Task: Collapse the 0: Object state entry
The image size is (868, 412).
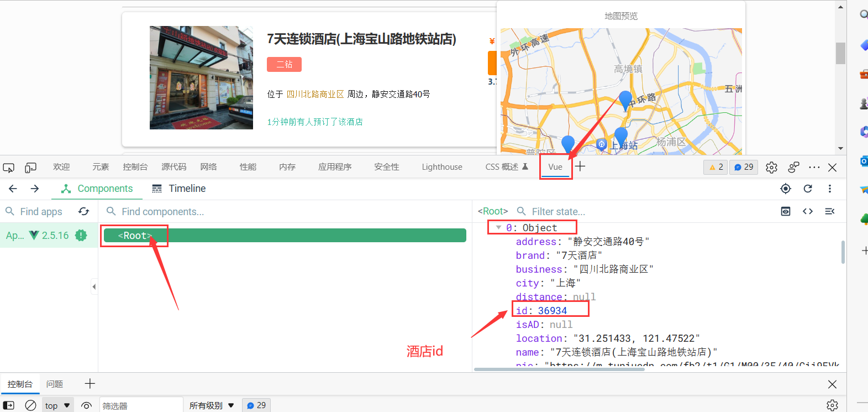Action: click(x=498, y=228)
